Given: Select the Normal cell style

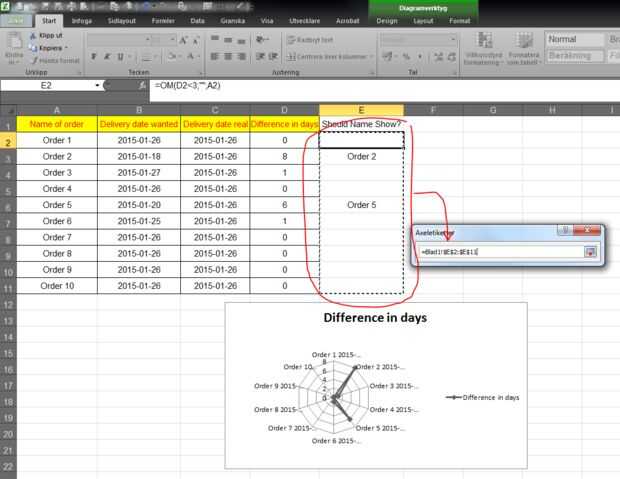Looking at the screenshot, I should (574, 39).
